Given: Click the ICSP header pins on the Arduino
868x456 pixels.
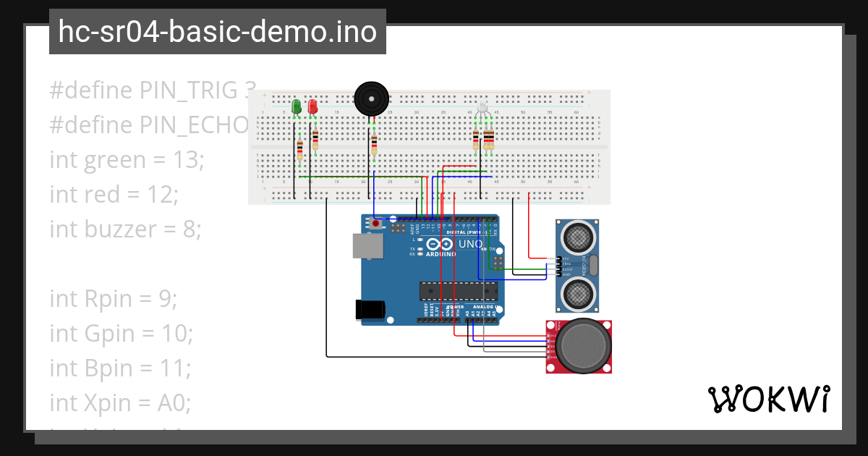Looking at the screenshot, I should pyautogui.click(x=497, y=263).
